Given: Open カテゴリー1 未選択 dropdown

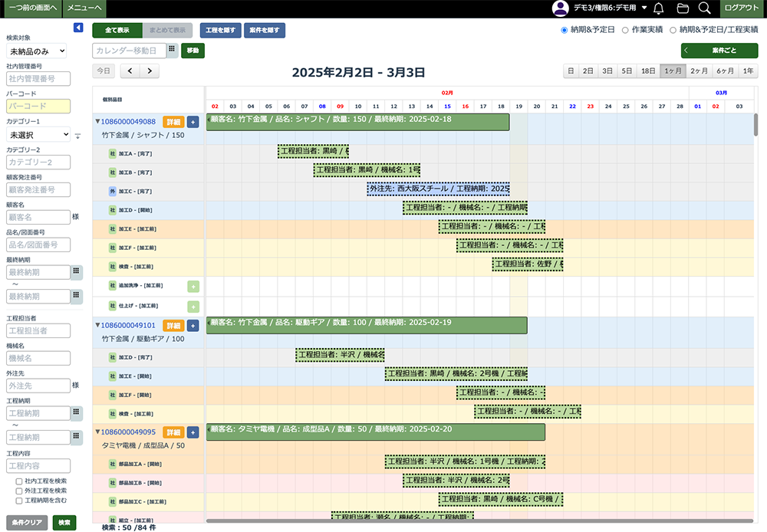Looking at the screenshot, I should click(x=38, y=134).
